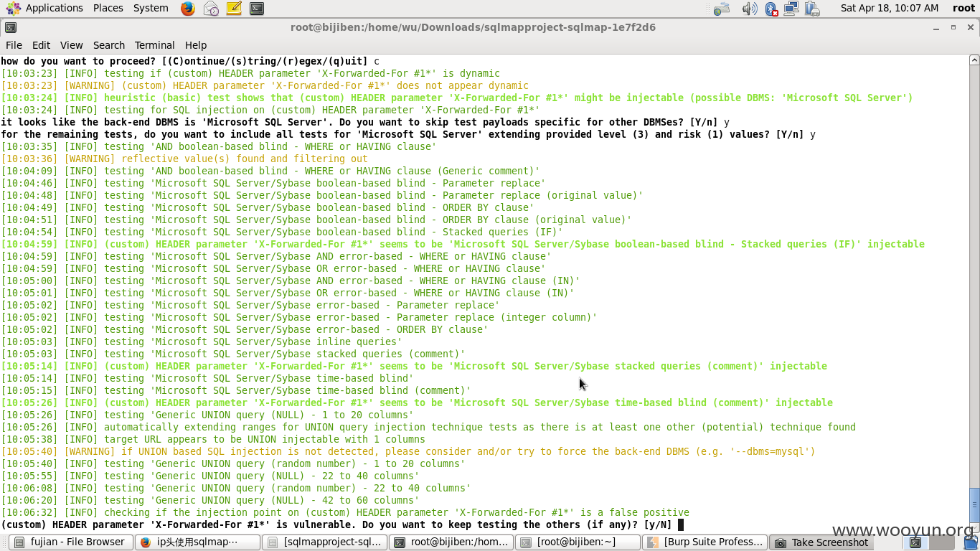
Task: Switch to the [sqlmapproject-sql... taskbar window
Action: pos(324,542)
